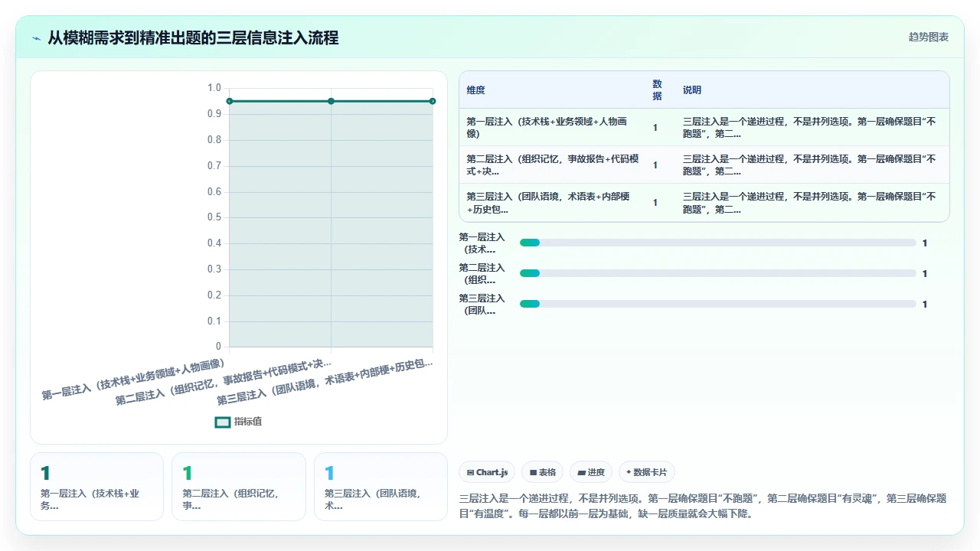
Task: Select the middle data point on chart line
Action: tap(331, 101)
